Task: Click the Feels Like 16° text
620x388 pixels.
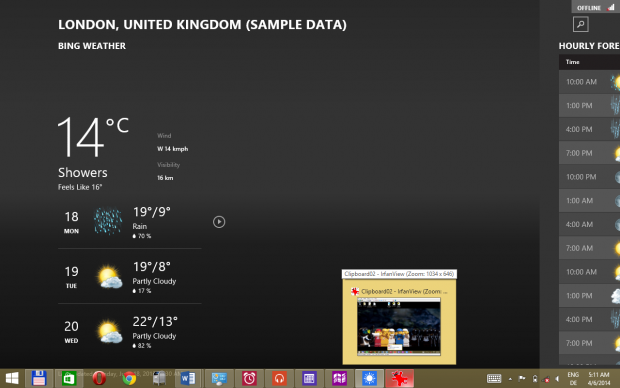Action: (x=80, y=187)
